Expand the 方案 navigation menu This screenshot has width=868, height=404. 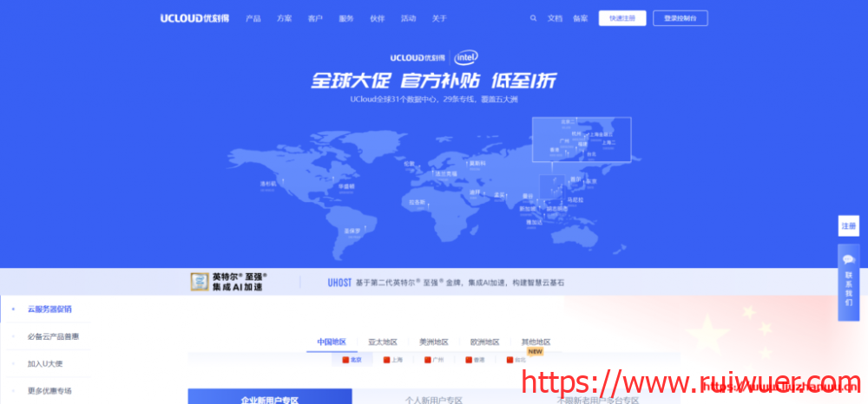click(x=285, y=18)
